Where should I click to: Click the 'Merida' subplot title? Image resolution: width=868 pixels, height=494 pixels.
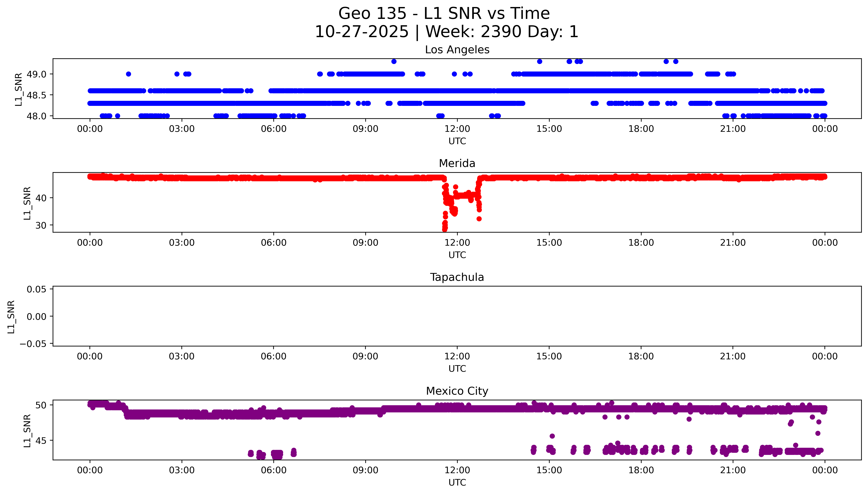(457, 164)
